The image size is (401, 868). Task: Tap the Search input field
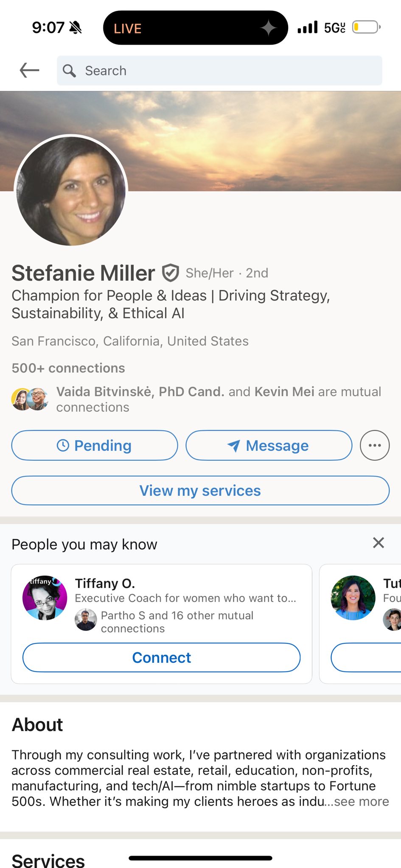[220, 71]
